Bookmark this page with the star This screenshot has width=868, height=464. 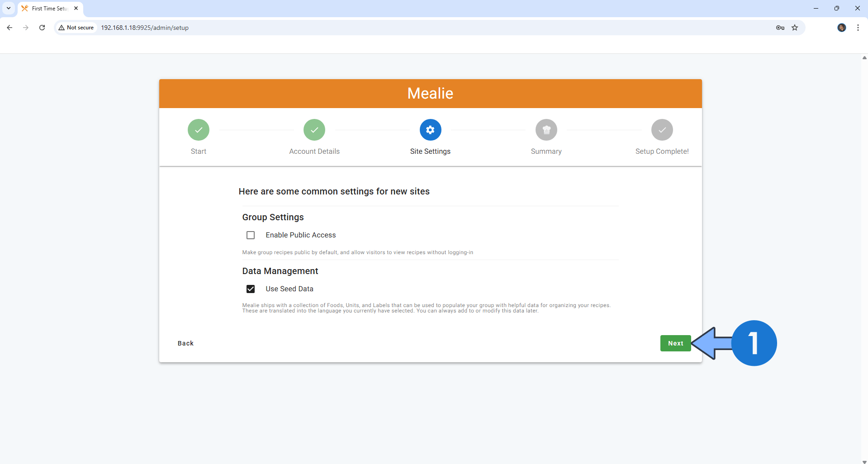tap(795, 28)
